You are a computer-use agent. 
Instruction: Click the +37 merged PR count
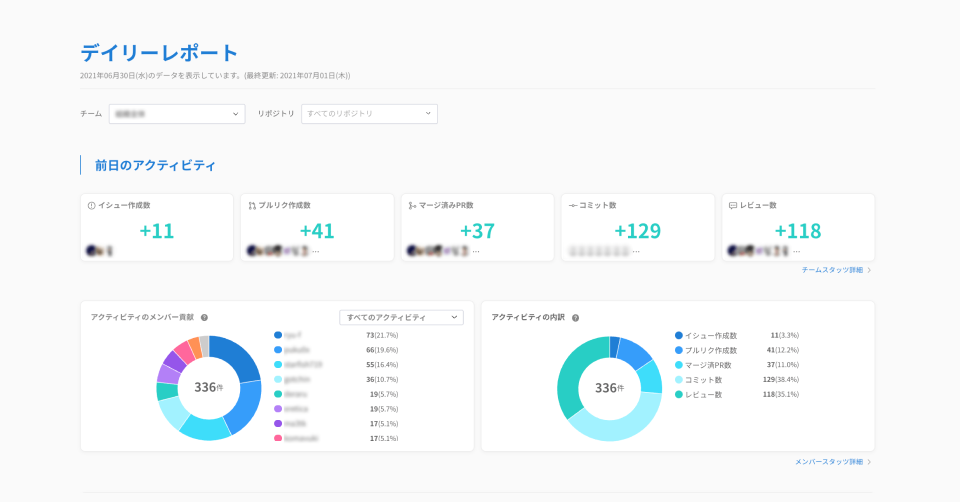click(x=478, y=231)
